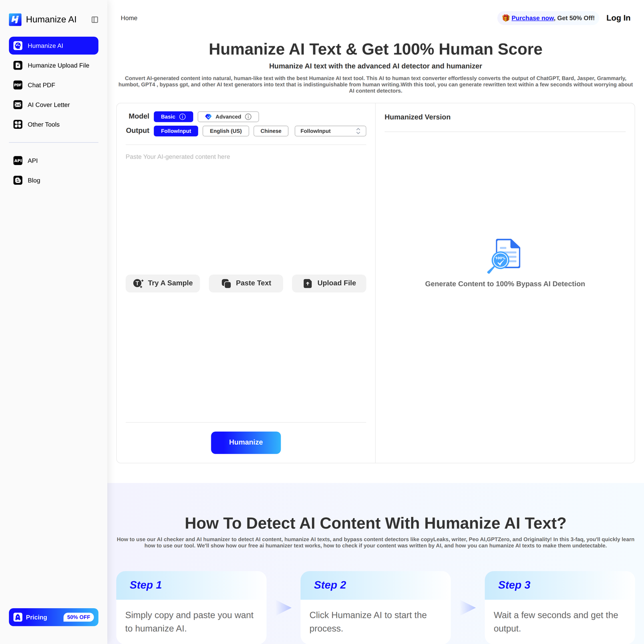Click the 50% OFF badge
644x644 pixels.
pos(78,617)
